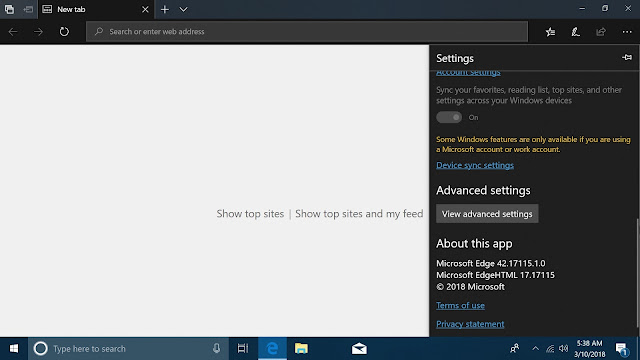Open the Share icon in toolbar
Viewport: 640px width, 360px height.
[601, 31]
